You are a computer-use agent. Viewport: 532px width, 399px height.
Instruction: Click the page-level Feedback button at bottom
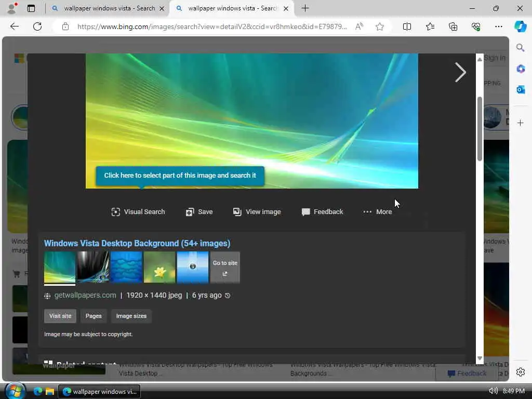[467, 373]
